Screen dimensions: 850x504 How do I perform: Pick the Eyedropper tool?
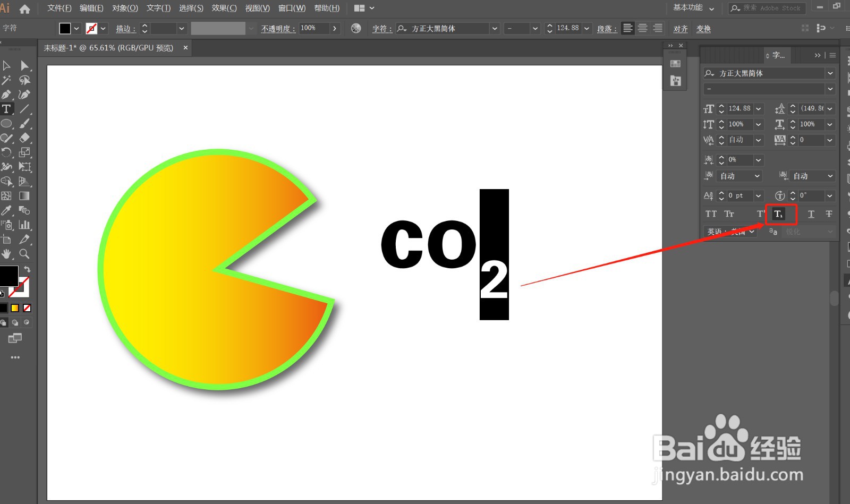(x=6, y=210)
